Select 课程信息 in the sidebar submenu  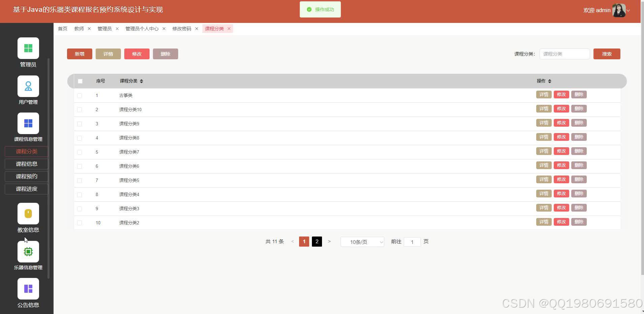pyautogui.click(x=27, y=164)
